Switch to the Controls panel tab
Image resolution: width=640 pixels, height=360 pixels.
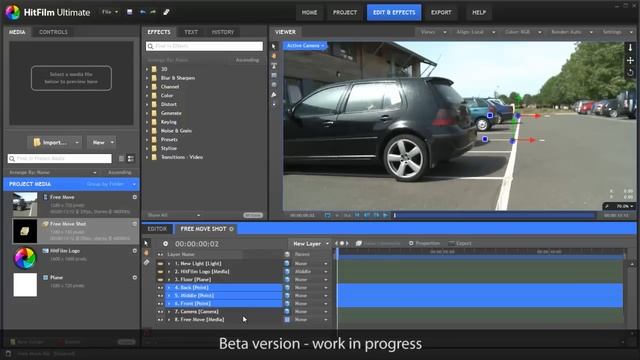[53, 32]
